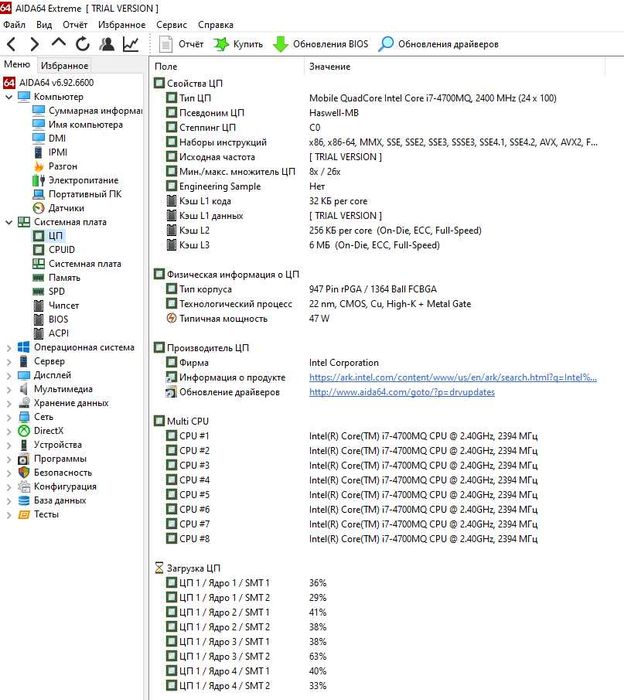Click the Свойства ЦП group heading
Image resolution: width=624 pixels, height=700 pixels.
pyautogui.click(x=188, y=83)
